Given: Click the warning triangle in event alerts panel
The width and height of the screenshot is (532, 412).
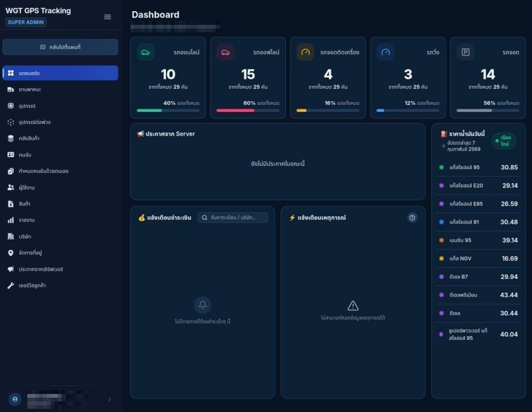Looking at the screenshot, I should 353,306.
